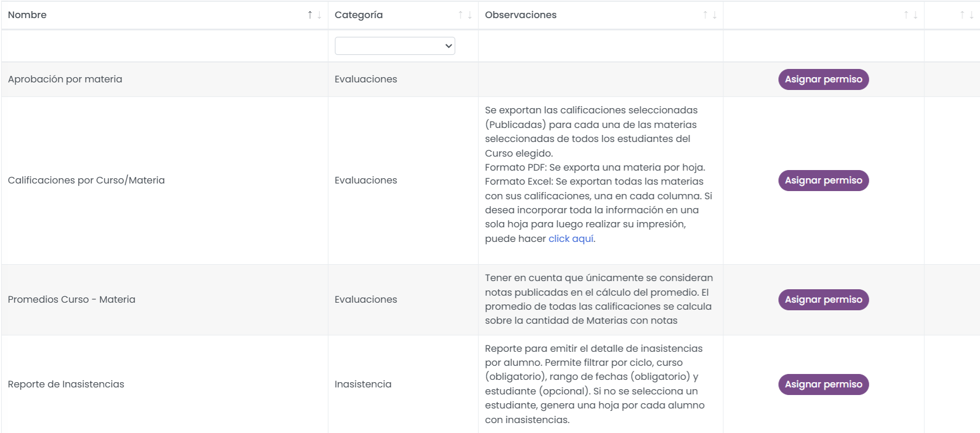Select the 'Calificaciones por Curso/Materia' name cell
This screenshot has width=980, height=433.
[x=165, y=181]
